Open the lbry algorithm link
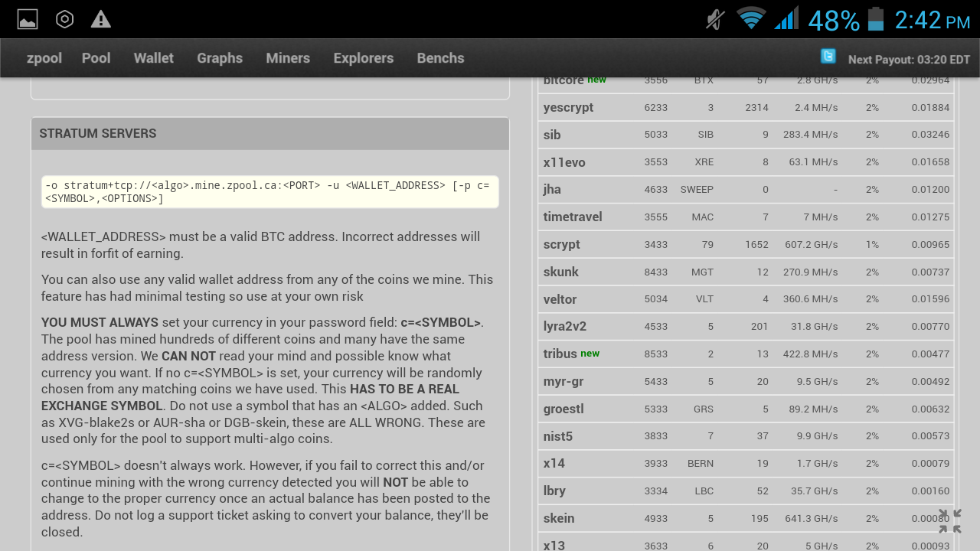The width and height of the screenshot is (980, 551). [554, 491]
